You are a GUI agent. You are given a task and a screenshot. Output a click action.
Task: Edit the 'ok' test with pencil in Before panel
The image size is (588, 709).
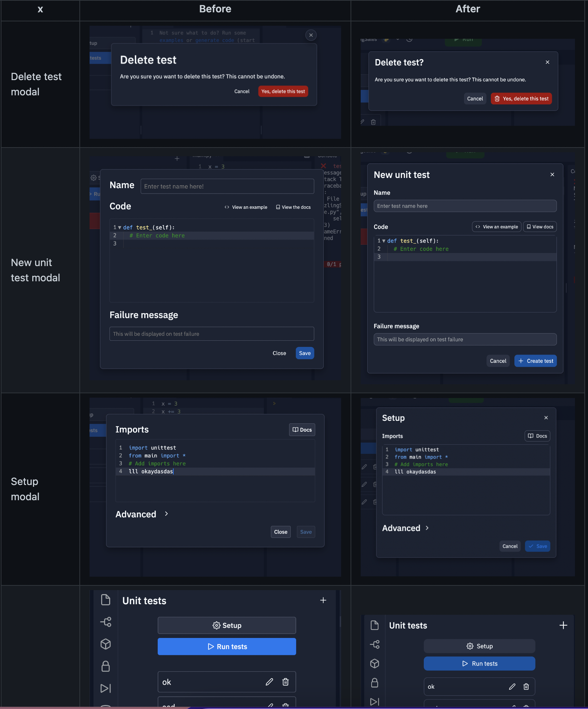tap(269, 682)
